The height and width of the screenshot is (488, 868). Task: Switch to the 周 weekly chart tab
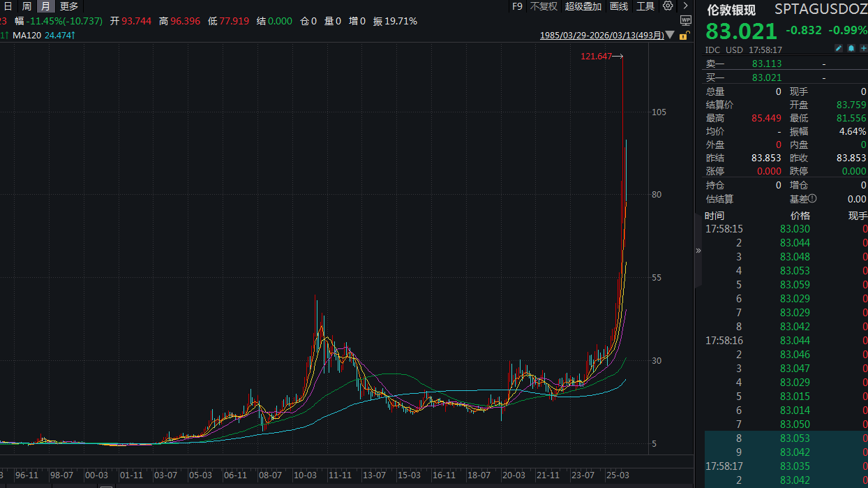click(x=27, y=6)
